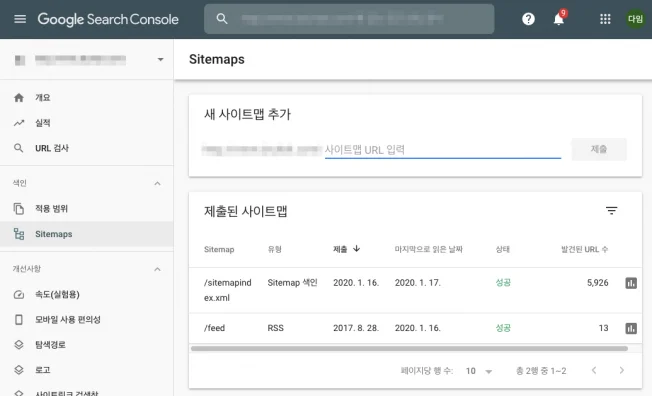
Task: Collapse the 개선사항 section
Action: coord(157,269)
